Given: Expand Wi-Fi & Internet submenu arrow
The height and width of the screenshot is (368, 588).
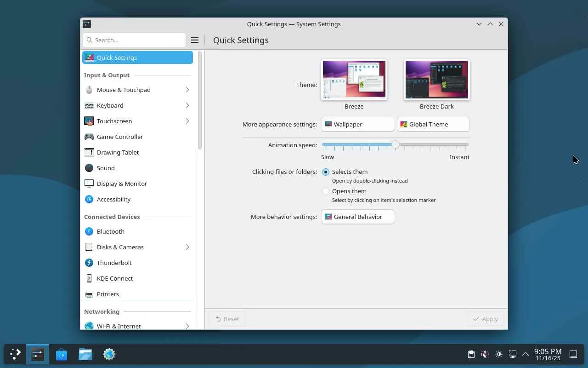Looking at the screenshot, I should pyautogui.click(x=187, y=326).
